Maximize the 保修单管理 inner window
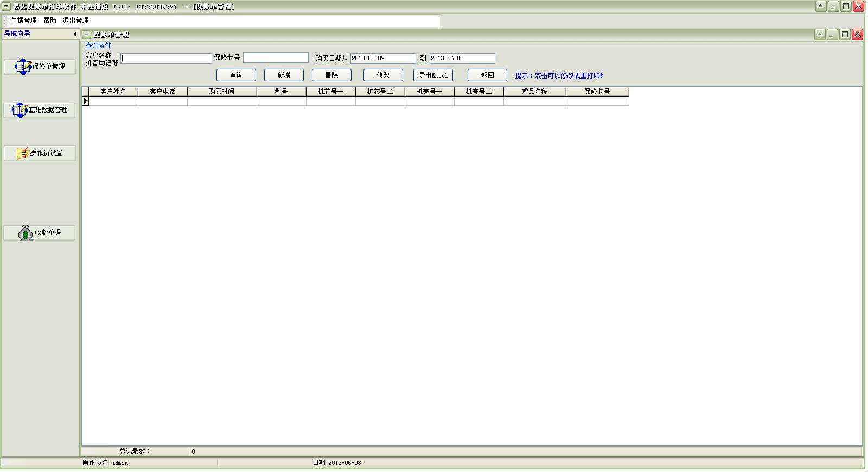 [x=845, y=35]
